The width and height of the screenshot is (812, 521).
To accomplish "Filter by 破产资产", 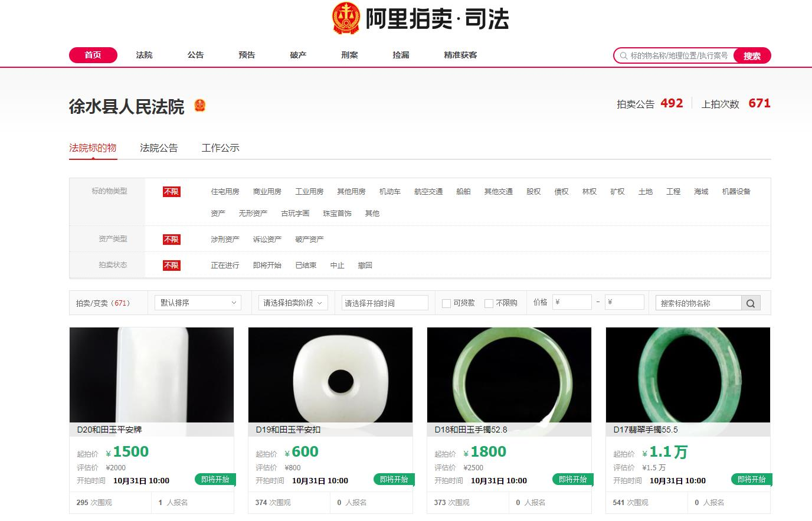I will pos(309,240).
